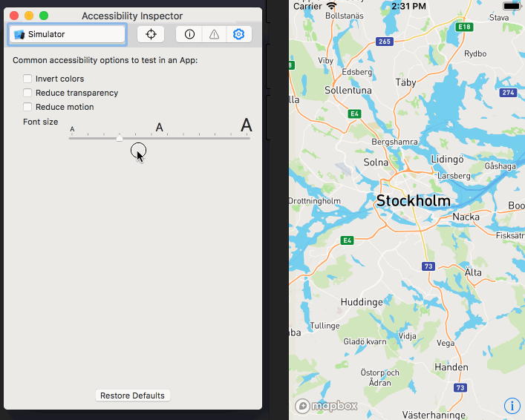Image resolution: width=525 pixels, height=420 pixels.
Task: Open the Simulator target dropdown
Action: tap(67, 34)
